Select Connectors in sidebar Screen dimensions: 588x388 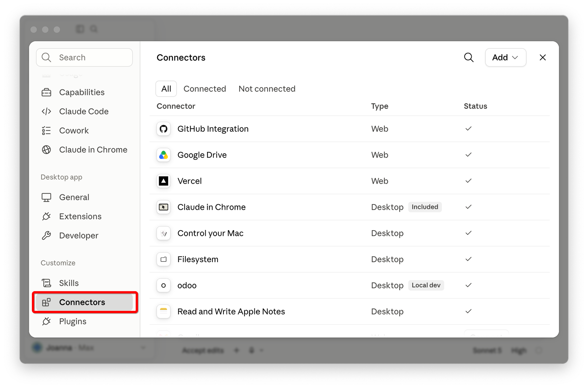84,302
